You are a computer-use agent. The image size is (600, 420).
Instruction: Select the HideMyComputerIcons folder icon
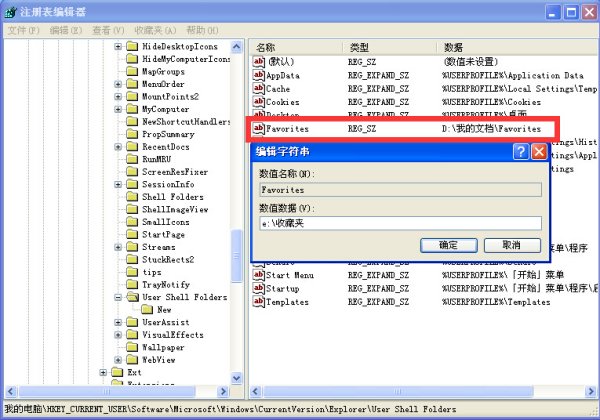click(132, 59)
